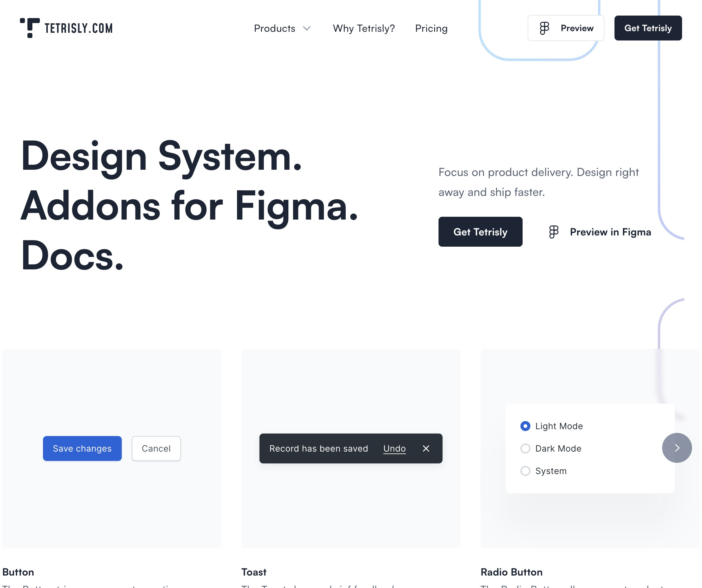Click the Figma icon beside Preview in Figma
The width and height of the screenshot is (702, 588).
tap(553, 232)
